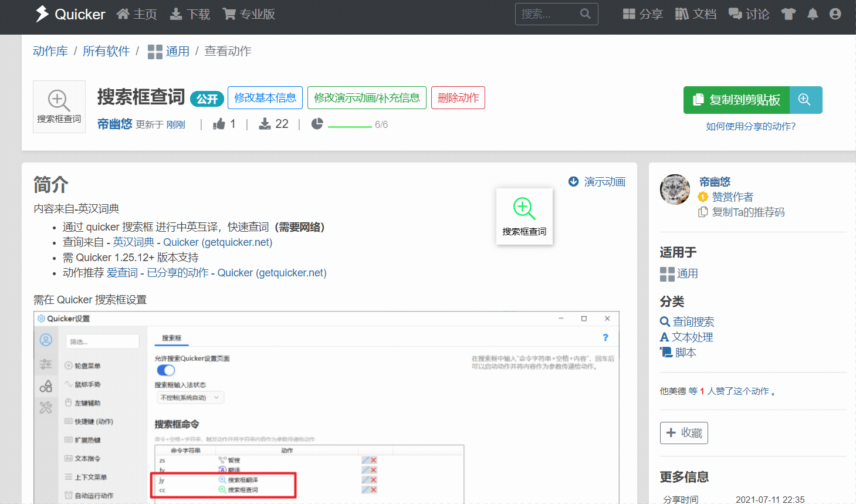Click the green 搜索框查词 preview tile
The width and height of the screenshot is (856, 504).
click(x=525, y=217)
